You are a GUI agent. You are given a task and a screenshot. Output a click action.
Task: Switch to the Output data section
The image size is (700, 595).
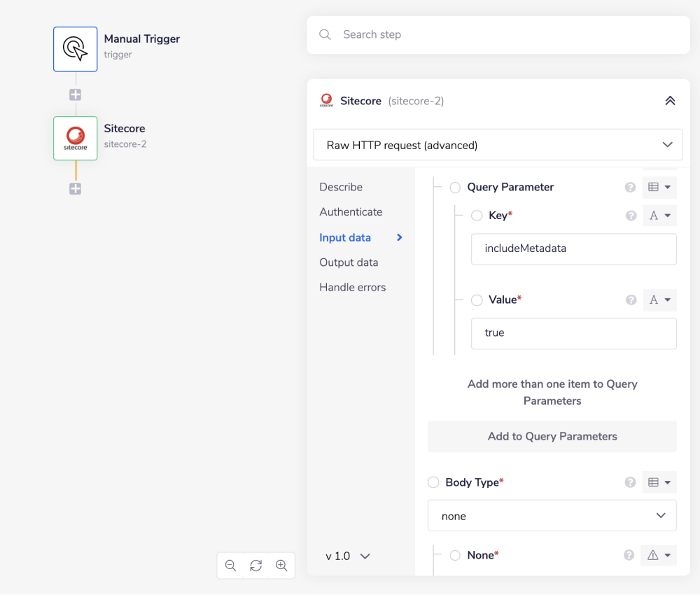349,262
